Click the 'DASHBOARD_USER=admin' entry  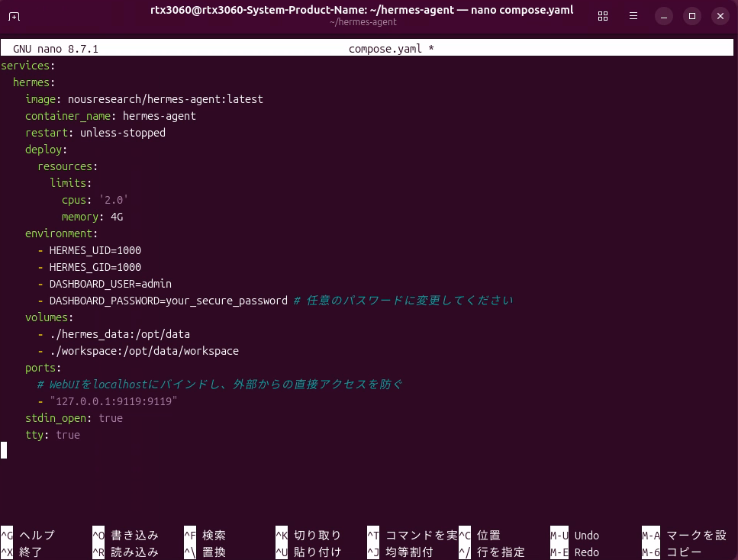click(x=111, y=284)
